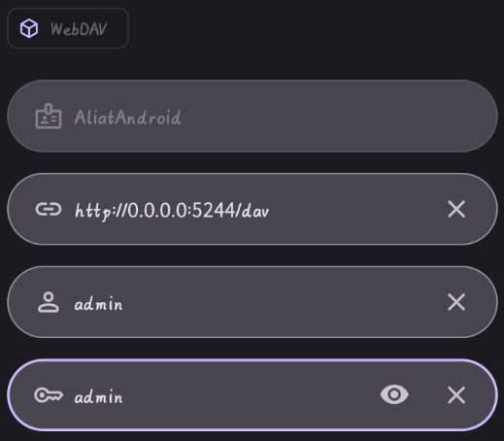Focus the username text reading admin

pyautogui.click(x=98, y=304)
